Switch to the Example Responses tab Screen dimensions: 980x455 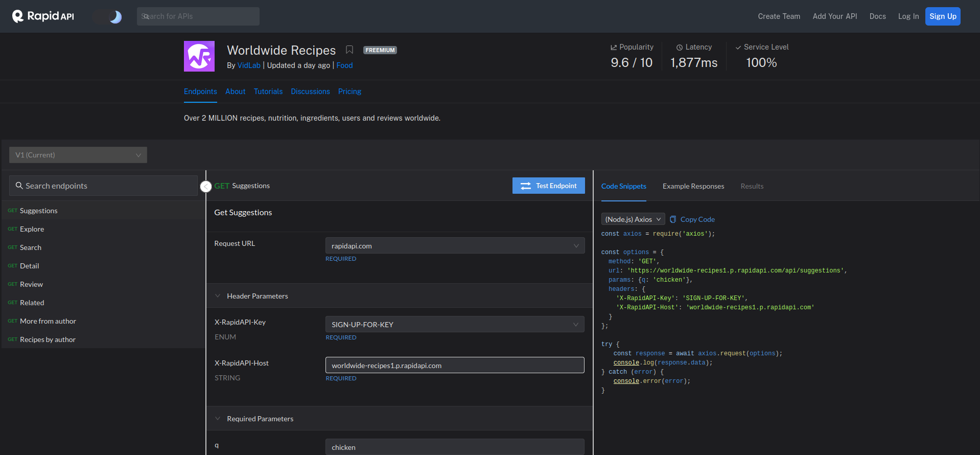click(693, 186)
